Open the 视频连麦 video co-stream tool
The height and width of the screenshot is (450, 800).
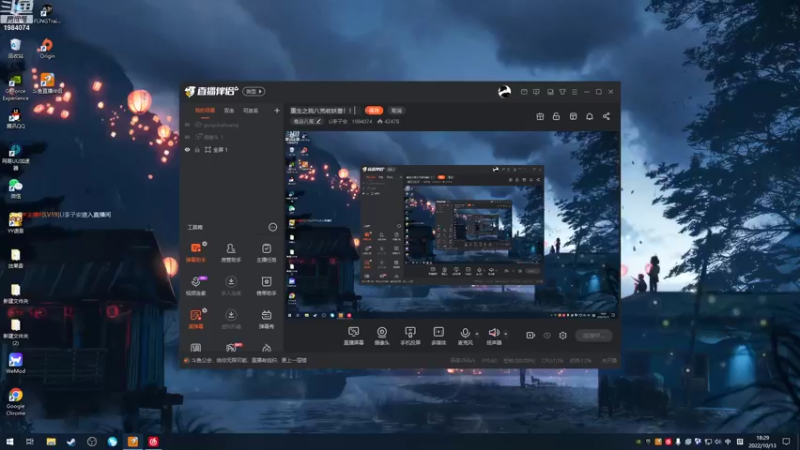pos(196,286)
